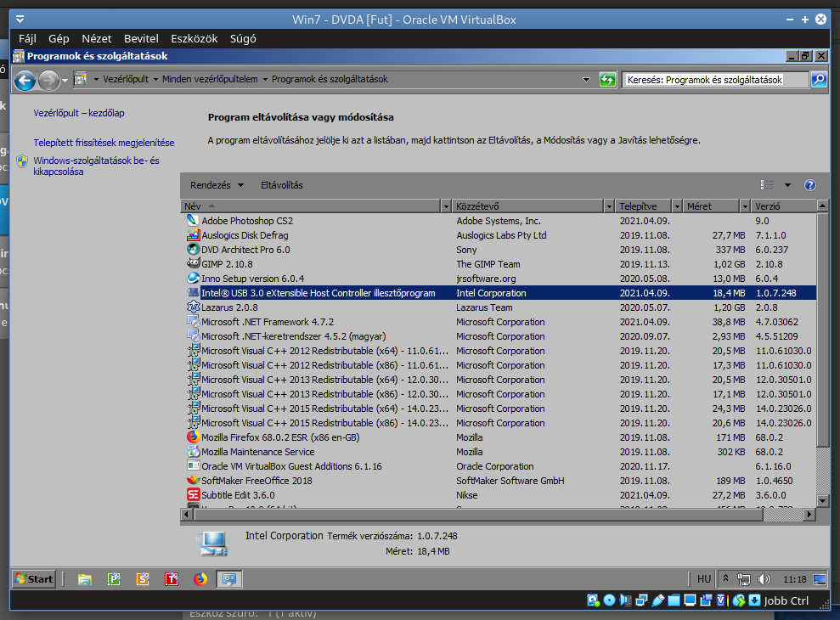The height and width of the screenshot is (620, 840).
Task: Open file explorer from the Win7 taskbar
Action: point(85,579)
